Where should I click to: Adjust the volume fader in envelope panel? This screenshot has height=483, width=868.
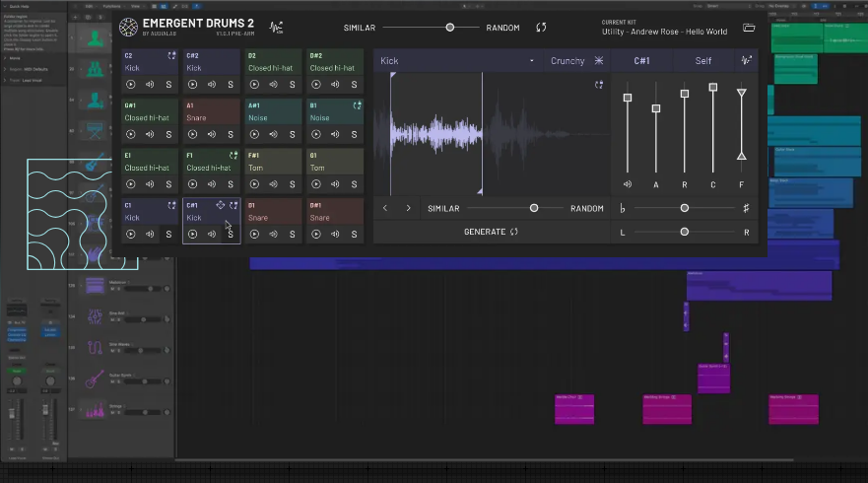(x=628, y=98)
